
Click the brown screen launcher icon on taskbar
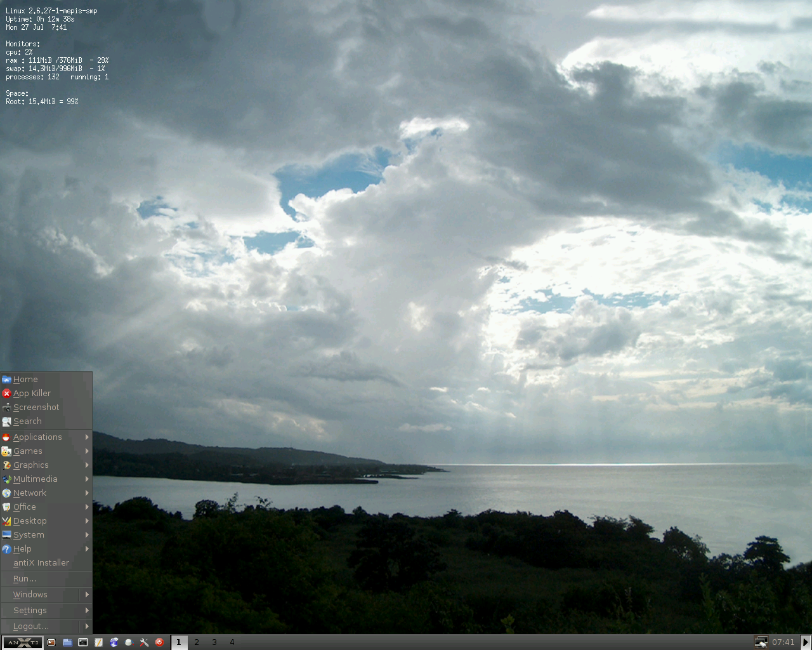(x=52, y=642)
